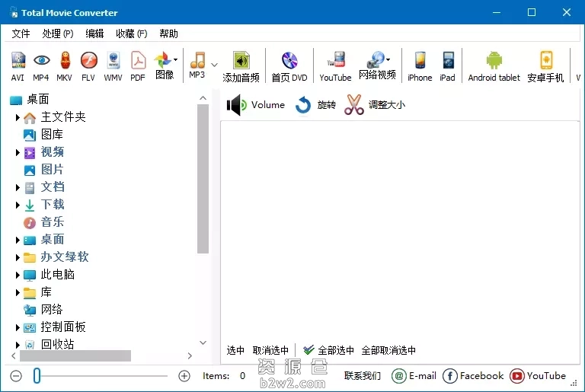Open the 文件 menu
This screenshot has height=392, width=585.
pos(21,33)
